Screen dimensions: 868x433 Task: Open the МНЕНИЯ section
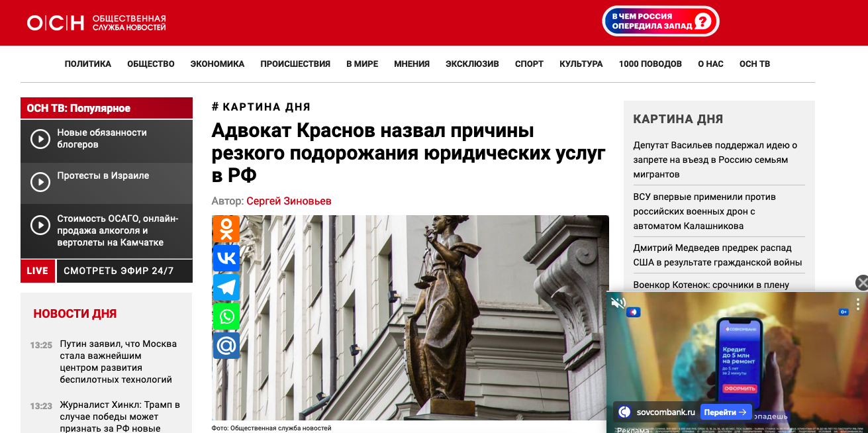tap(412, 64)
